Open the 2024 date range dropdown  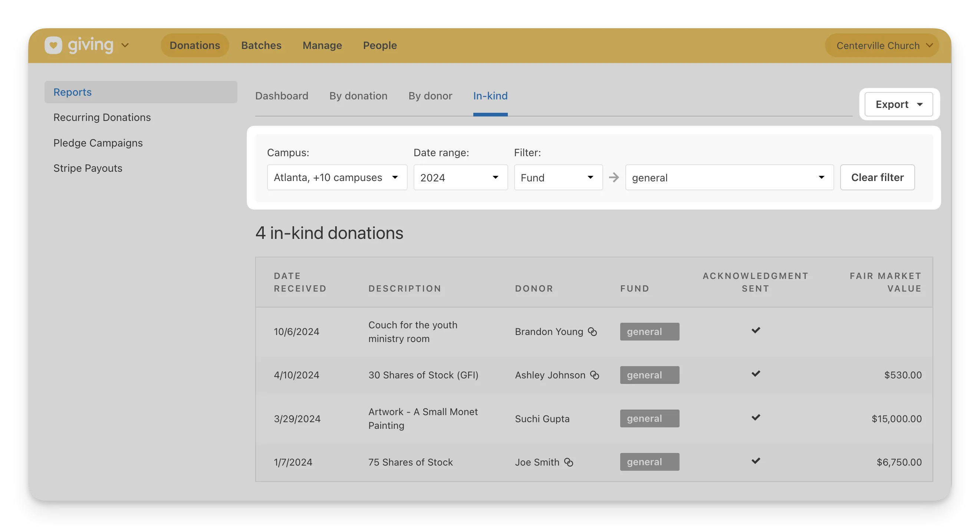(x=460, y=177)
